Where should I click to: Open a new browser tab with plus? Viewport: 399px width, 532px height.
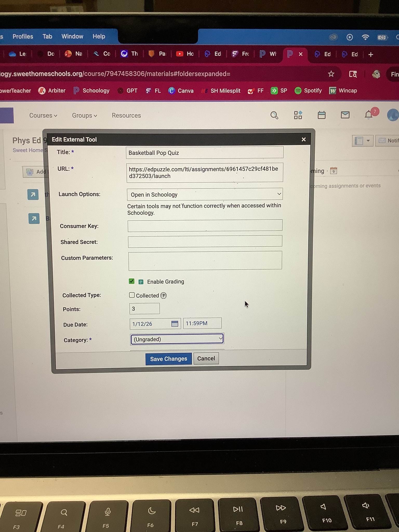(371, 54)
